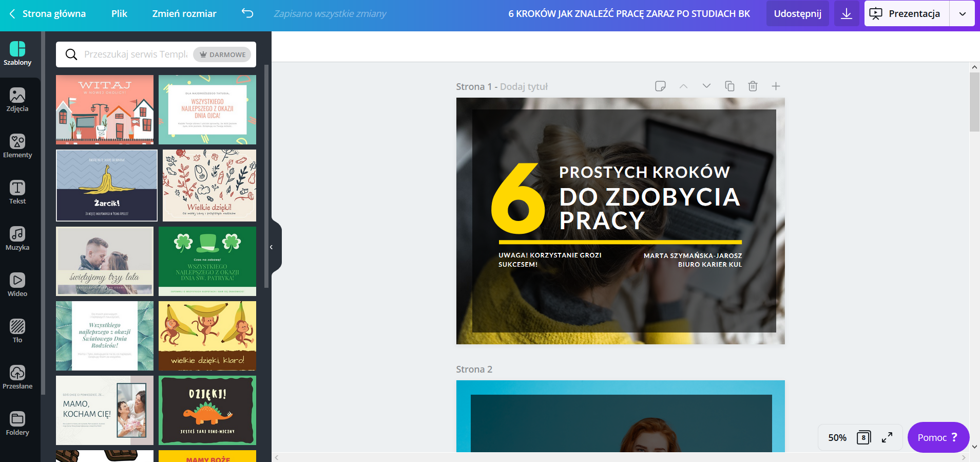Delete page 1 with trash icon
This screenshot has height=462, width=980.
point(753,86)
